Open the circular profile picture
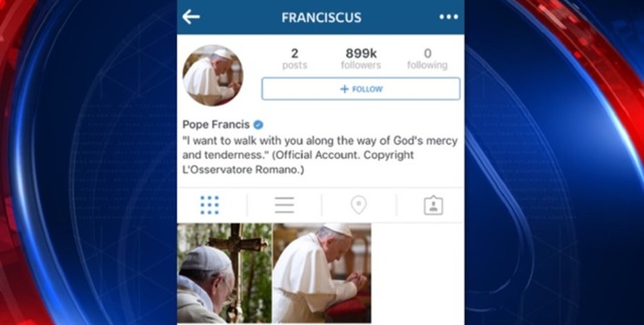 [213, 75]
